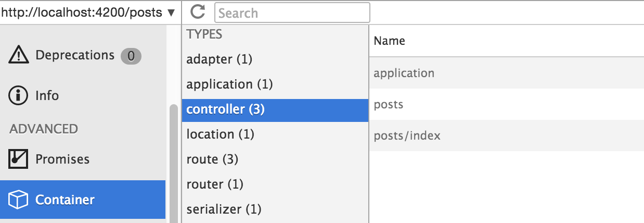Click the Info circle icon
Image resolution: width=644 pixels, height=223 pixels.
(x=19, y=95)
